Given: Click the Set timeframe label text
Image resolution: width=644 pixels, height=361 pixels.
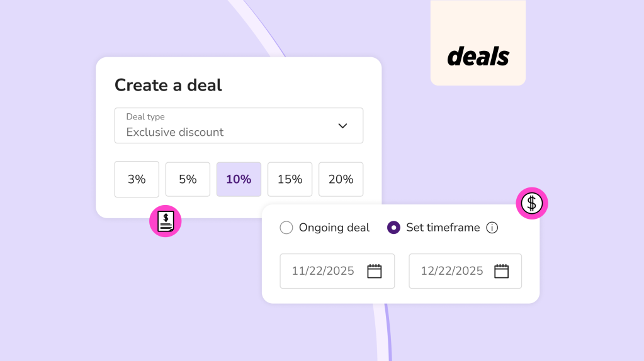Looking at the screenshot, I should coord(443,228).
